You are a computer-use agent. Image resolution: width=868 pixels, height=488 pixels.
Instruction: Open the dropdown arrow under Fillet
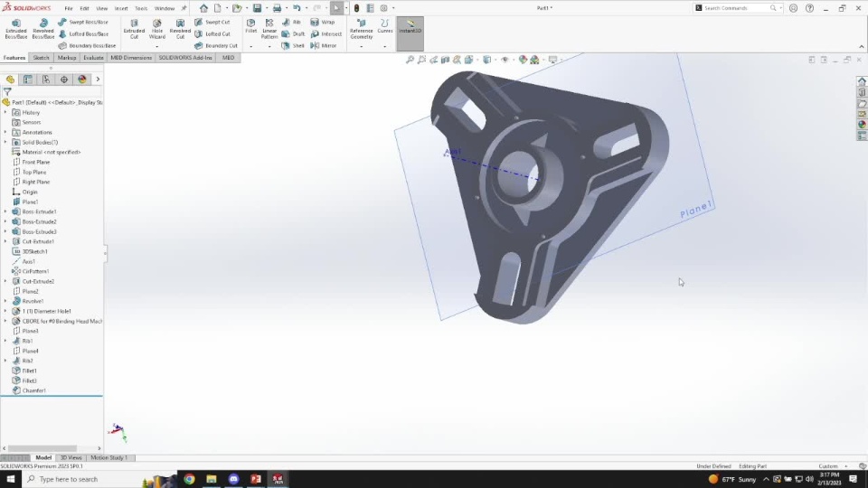point(250,46)
